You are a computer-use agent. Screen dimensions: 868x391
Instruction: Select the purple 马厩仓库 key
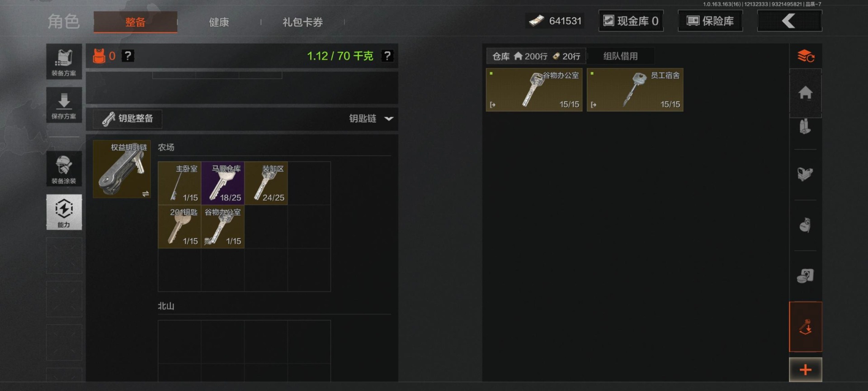click(223, 183)
